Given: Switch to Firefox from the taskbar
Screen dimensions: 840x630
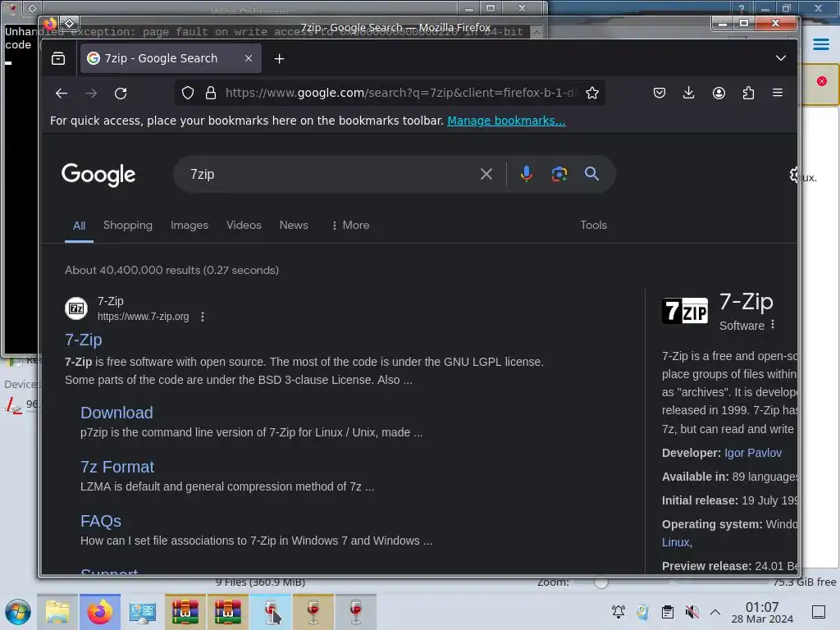Looking at the screenshot, I should [x=99, y=612].
